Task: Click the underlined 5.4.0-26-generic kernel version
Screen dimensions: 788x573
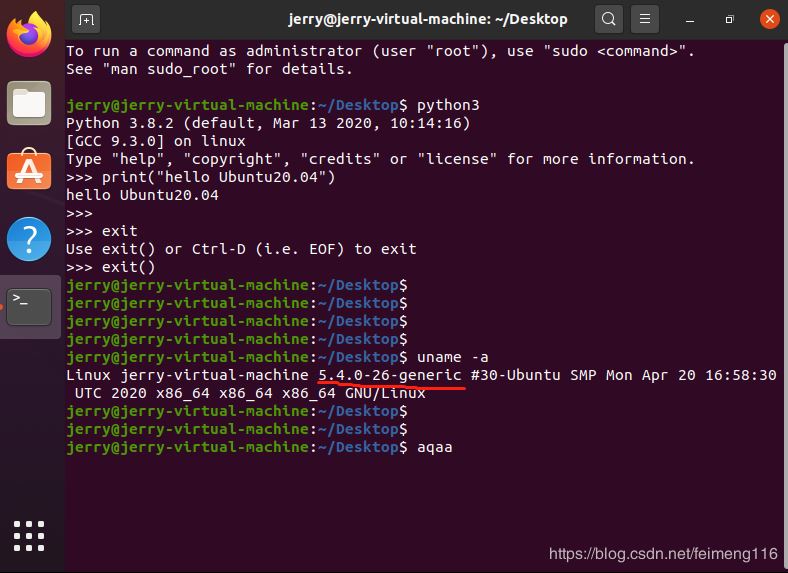Action: (x=390, y=375)
